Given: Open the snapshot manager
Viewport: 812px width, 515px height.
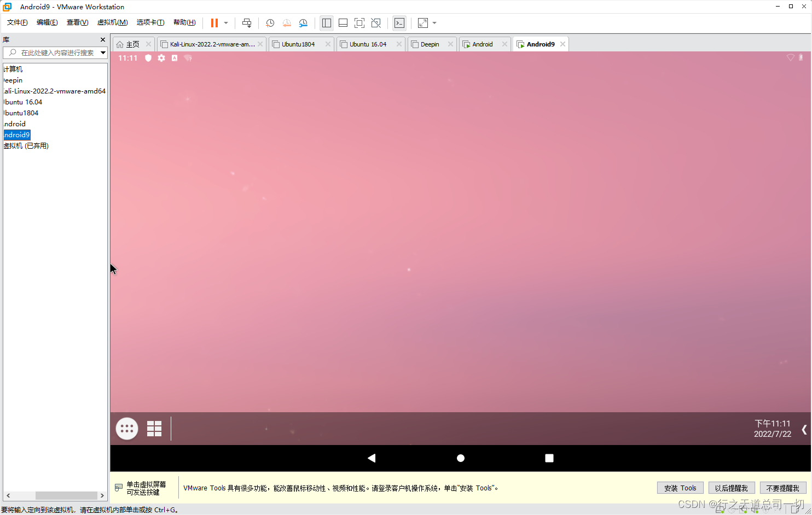Looking at the screenshot, I should [x=303, y=23].
